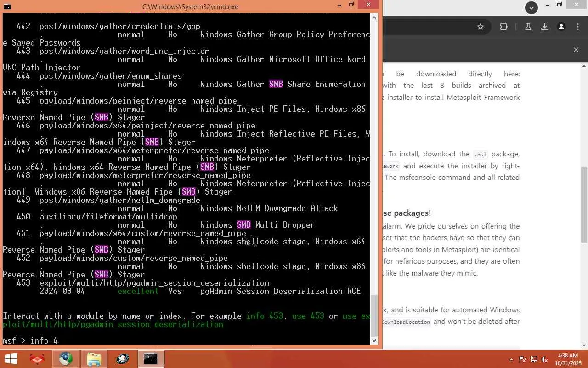Click the text 'Windows NetLM Downgrade Attack'
Viewport: 588px width, 368px height.
[269, 208]
